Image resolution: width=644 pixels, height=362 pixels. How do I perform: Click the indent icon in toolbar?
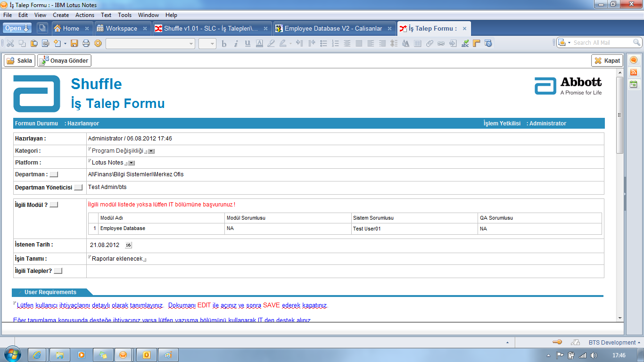[300, 43]
